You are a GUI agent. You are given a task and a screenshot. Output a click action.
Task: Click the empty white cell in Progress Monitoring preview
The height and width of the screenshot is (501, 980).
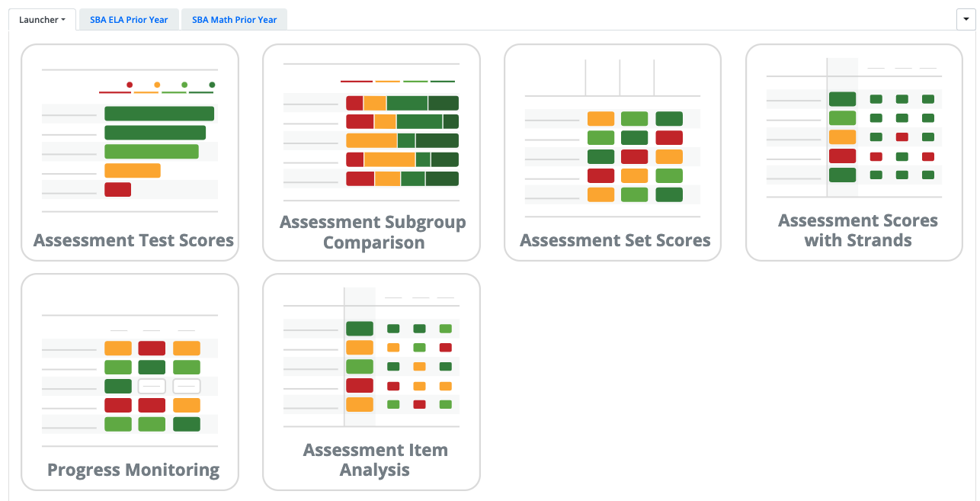151,386
